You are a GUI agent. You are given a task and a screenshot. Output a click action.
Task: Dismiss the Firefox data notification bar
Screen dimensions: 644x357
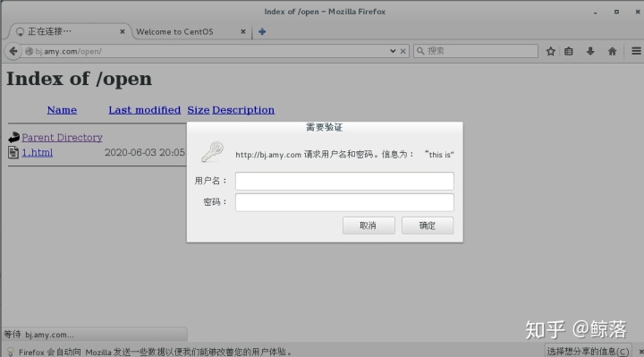coord(640,352)
